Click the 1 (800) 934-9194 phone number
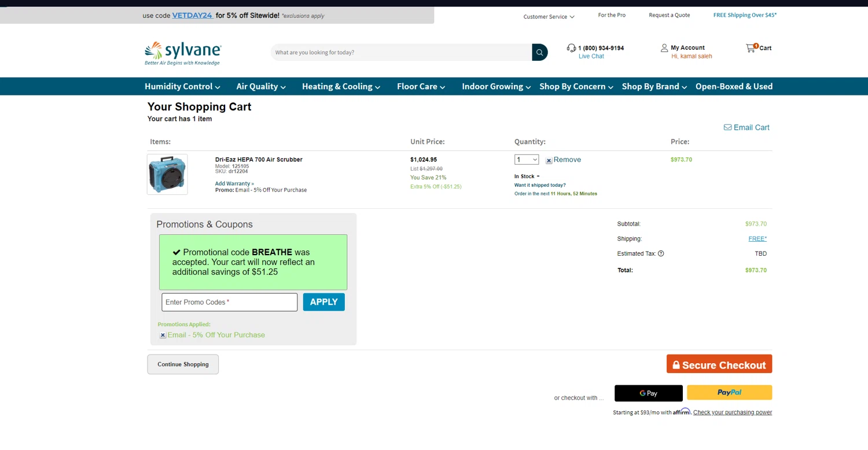Screen dimensions: 868x450 pos(601,48)
